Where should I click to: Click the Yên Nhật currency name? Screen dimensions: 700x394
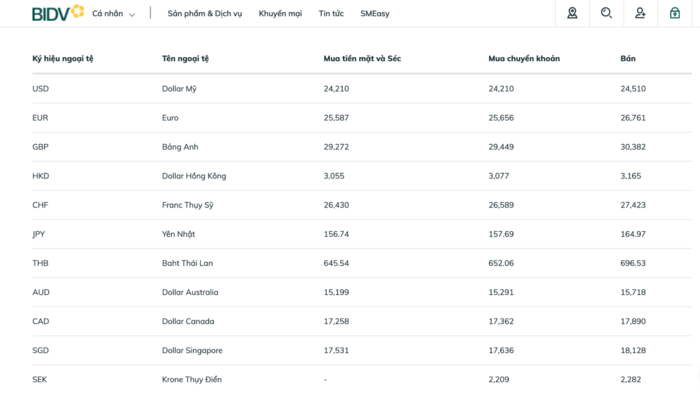point(179,234)
